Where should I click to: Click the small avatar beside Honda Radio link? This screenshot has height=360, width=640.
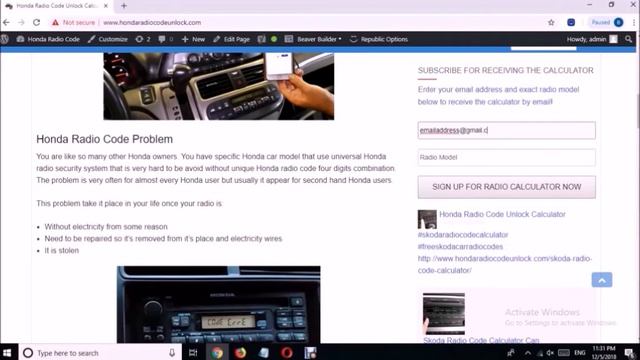point(427,219)
